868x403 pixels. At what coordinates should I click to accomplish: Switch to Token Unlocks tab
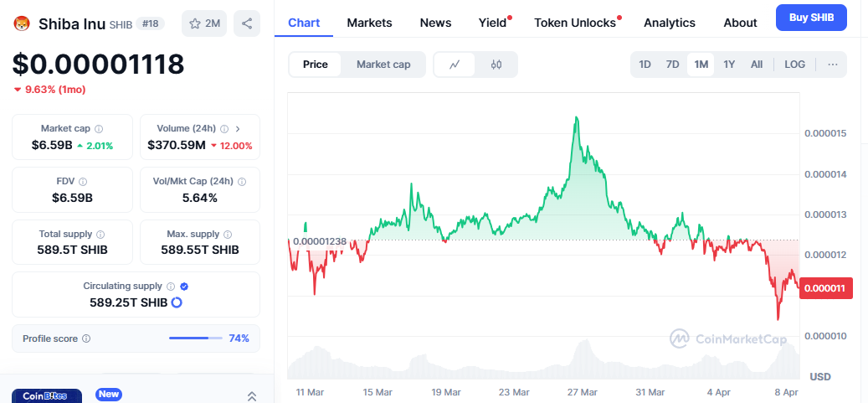pos(575,23)
